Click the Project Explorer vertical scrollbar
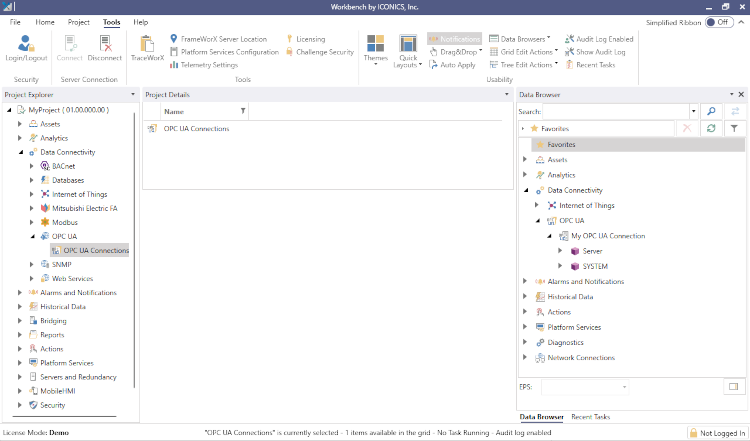This screenshot has height=441, width=750. (x=134, y=251)
